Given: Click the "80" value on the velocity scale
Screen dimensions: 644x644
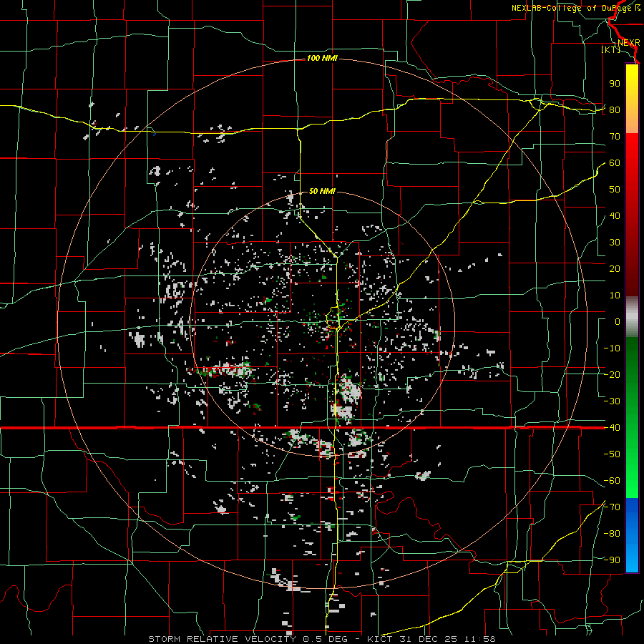Looking at the screenshot, I should [x=615, y=110].
